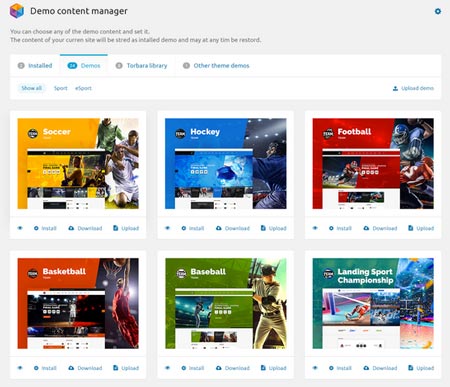Screen dimensions: 450x387
Task: Switch to the Installed tab
Action: point(35,66)
